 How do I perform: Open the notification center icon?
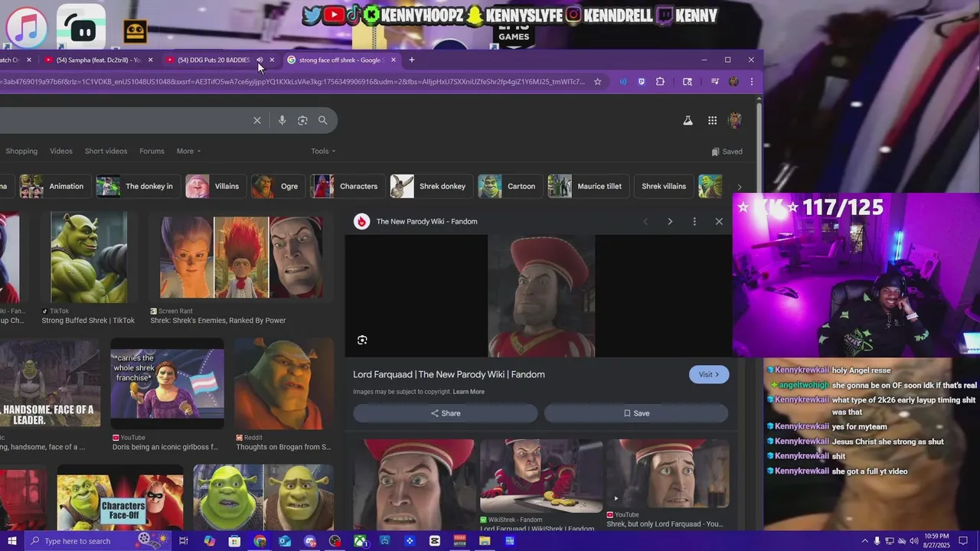point(965,541)
